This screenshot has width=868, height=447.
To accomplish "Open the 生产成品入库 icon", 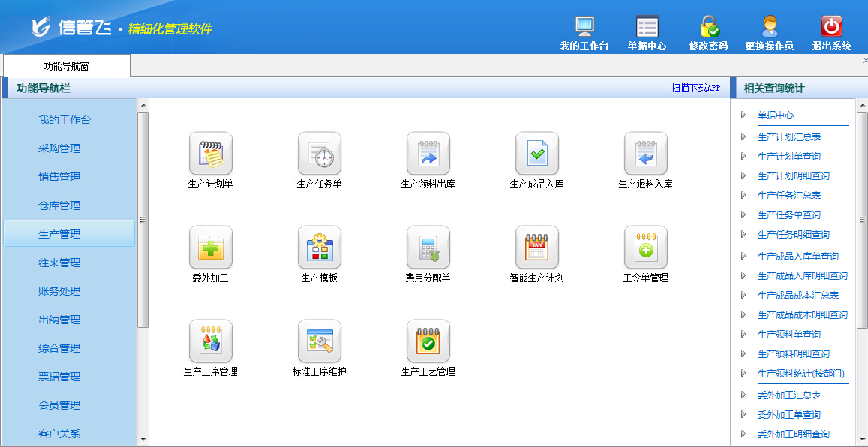I will 537,154.
